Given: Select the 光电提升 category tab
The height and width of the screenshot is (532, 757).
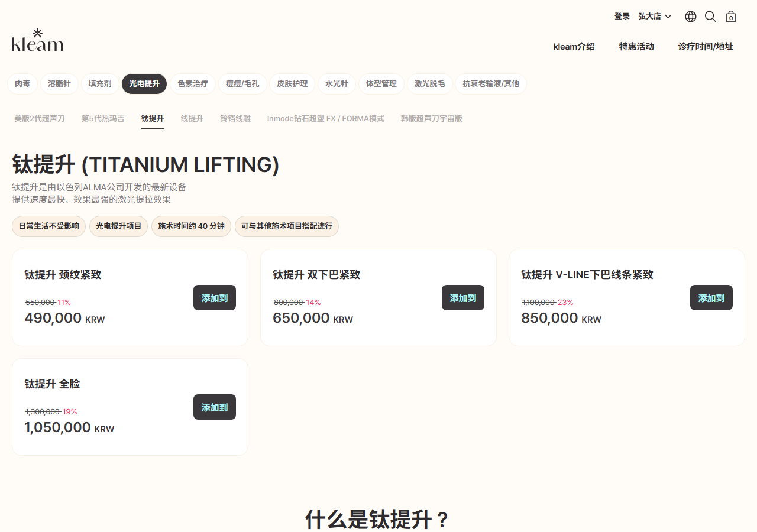Looking at the screenshot, I should point(144,84).
